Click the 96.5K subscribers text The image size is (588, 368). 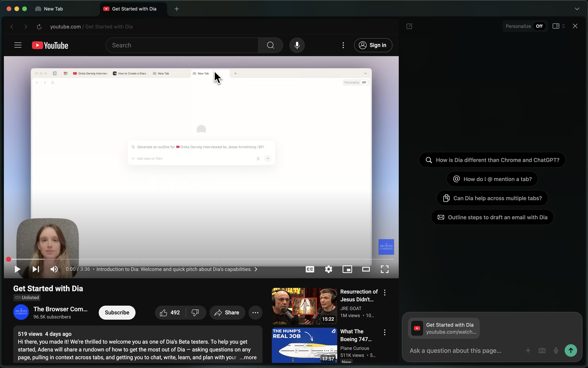tap(52, 317)
